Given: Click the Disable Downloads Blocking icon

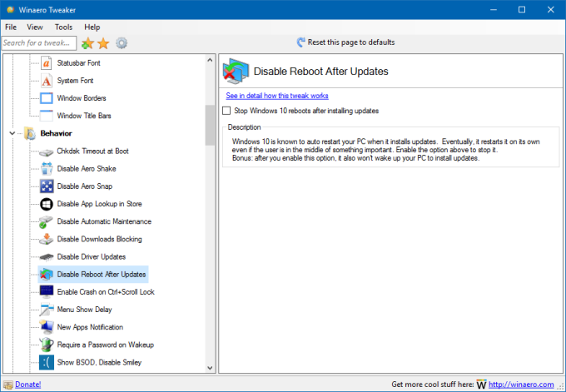Looking at the screenshot, I should coord(47,239).
